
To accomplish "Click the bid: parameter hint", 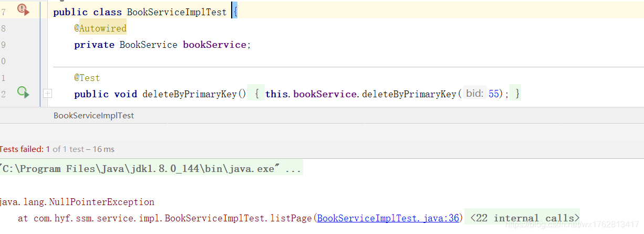I will tap(475, 94).
